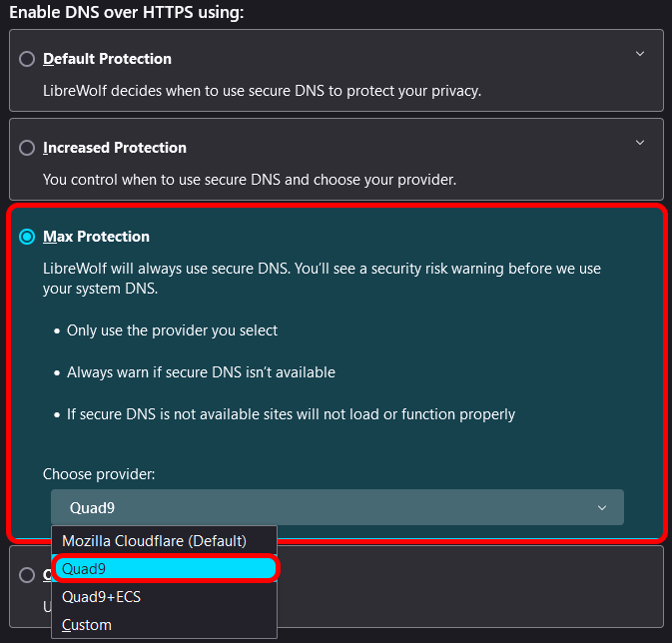Select the Default Protection radio button

(x=27, y=59)
